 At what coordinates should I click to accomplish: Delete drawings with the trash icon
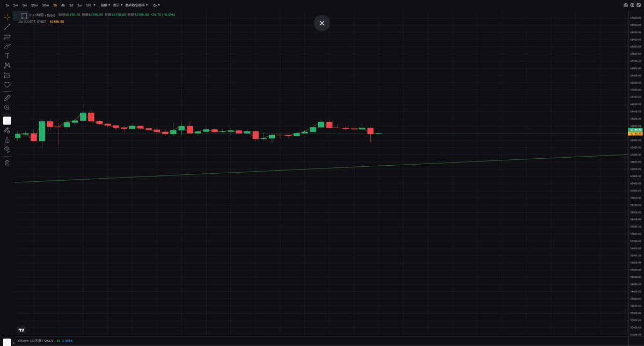[x=7, y=163]
